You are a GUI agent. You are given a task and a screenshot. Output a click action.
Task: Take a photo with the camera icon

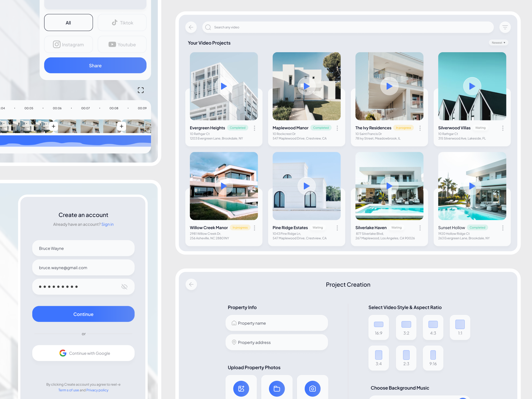pos(312,388)
